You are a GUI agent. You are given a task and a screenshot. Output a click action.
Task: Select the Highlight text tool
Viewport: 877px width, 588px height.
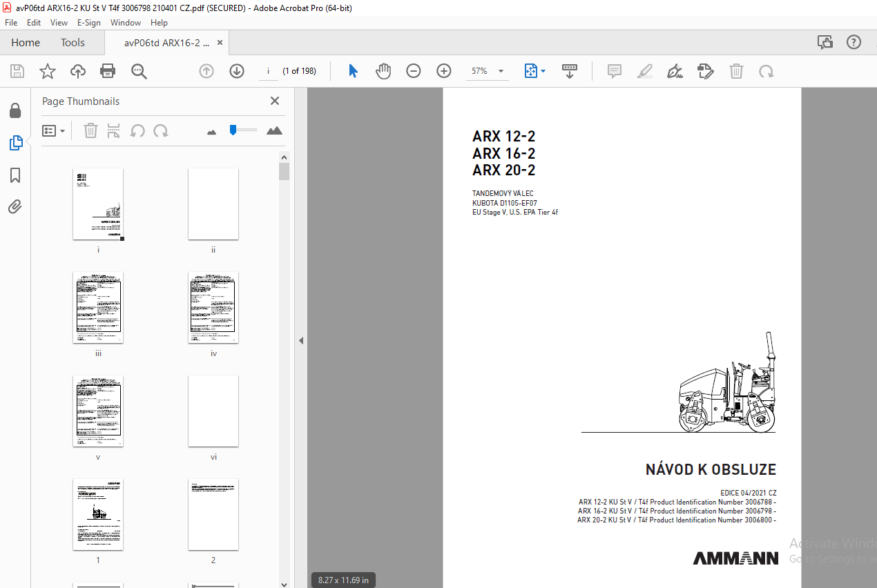pyautogui.click(x=645, y=71)
